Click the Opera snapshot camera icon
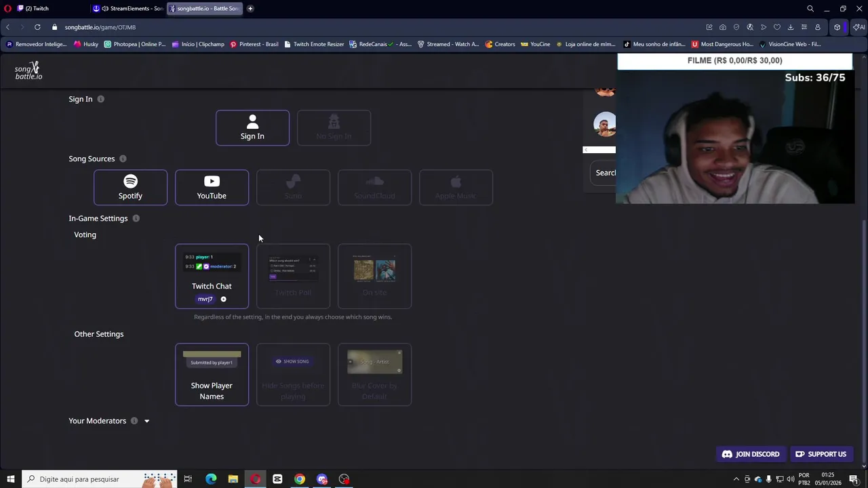This screenshot has width=868, height=488. 723,27
